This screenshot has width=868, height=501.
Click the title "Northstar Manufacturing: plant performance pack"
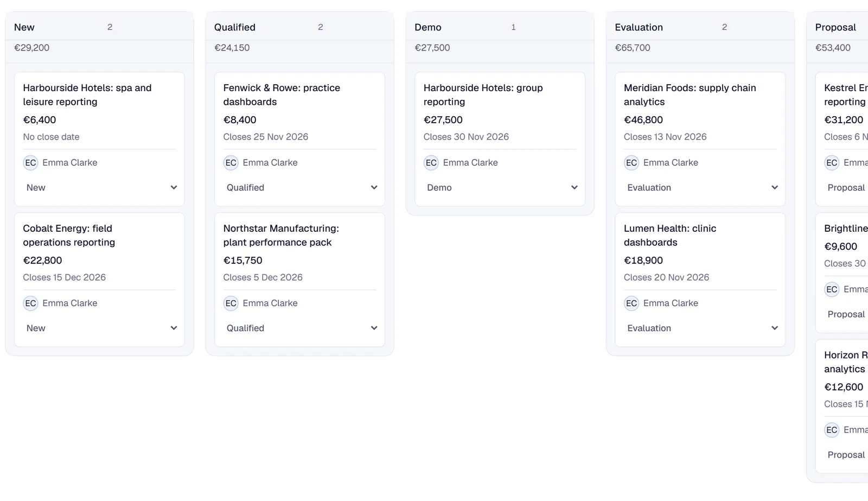click(x=281, y=236)
